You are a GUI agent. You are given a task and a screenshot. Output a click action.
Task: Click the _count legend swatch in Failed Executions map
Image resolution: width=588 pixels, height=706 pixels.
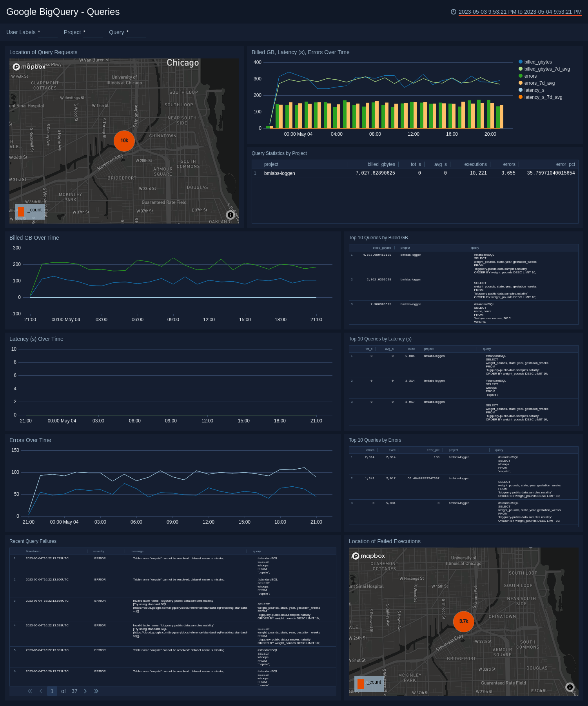[361, 684]
